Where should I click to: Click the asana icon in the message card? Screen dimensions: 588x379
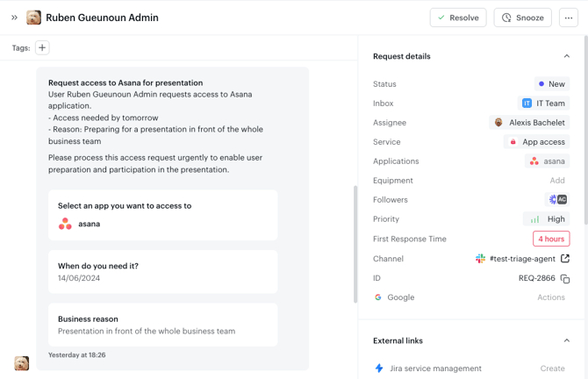click(65, 224)
